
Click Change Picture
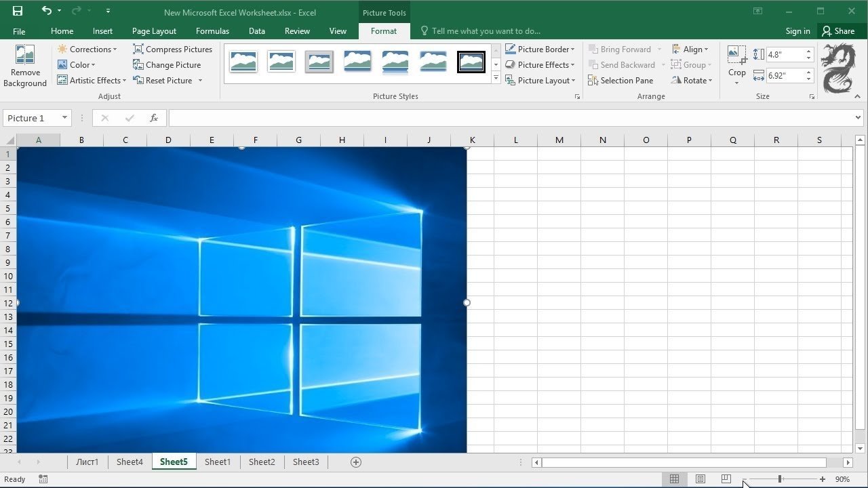(x=167, y=65)
